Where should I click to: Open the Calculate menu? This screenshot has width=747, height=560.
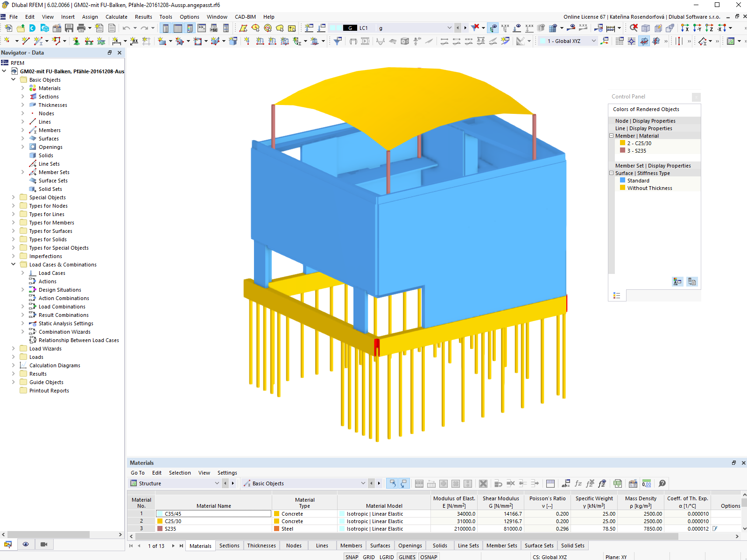(x=116, y=17)
